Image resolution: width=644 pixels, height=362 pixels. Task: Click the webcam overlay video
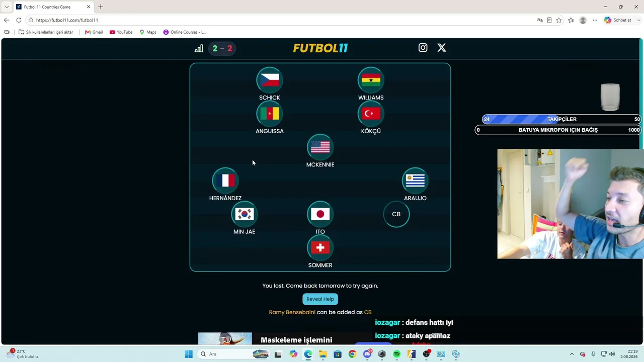click(x=571, y=204)
